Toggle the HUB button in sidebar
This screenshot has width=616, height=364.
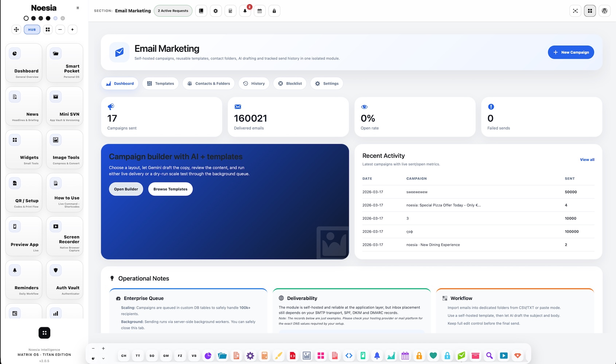32,29
